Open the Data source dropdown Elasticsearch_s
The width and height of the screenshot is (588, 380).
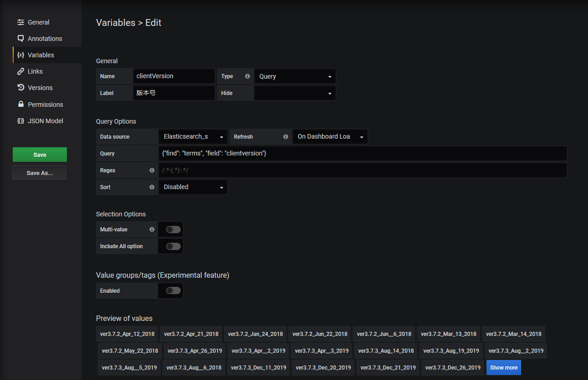193,136
